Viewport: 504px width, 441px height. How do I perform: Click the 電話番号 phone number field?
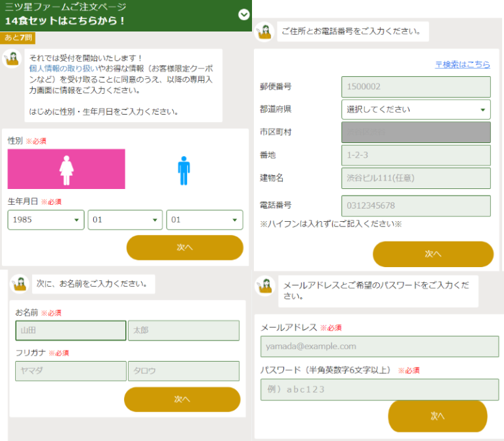[415, 205]
